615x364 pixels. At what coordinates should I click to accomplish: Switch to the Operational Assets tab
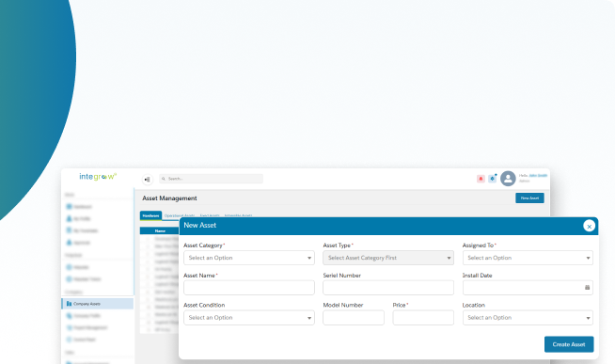tap(180, 215)
